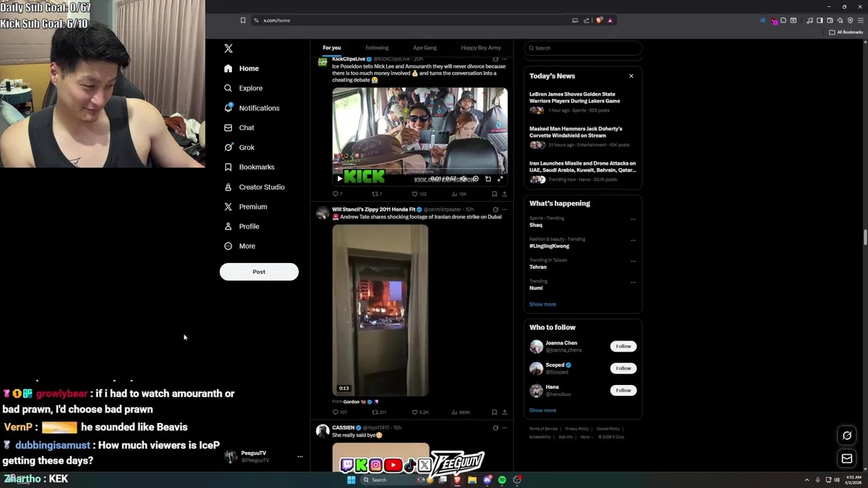Switch to the Ape Gang tab
Viewport: 868px width, 488px height.
tap(425, 47)
